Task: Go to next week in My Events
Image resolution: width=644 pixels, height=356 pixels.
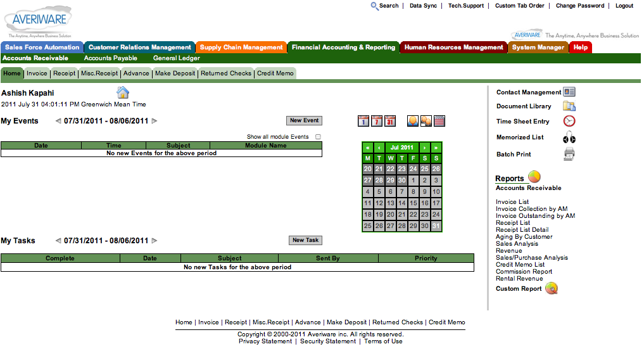Action: coord(155,121)
